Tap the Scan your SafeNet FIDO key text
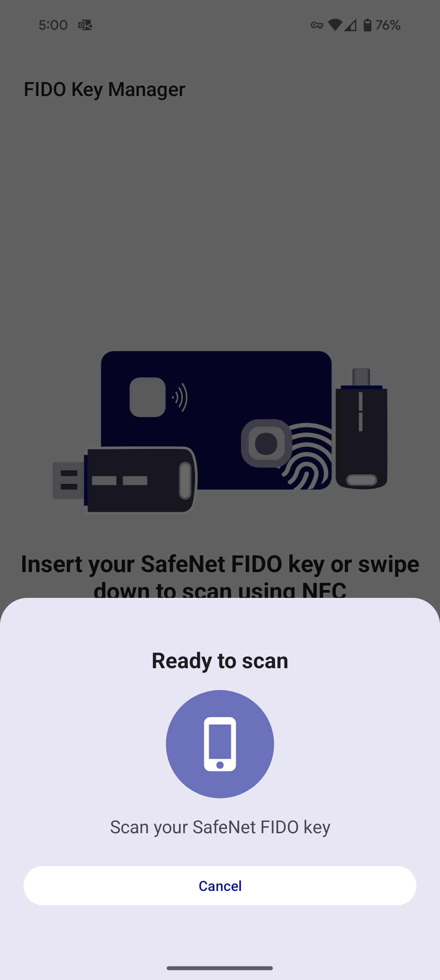Screen dimensions: 440x980 click(x=220, y=827)
